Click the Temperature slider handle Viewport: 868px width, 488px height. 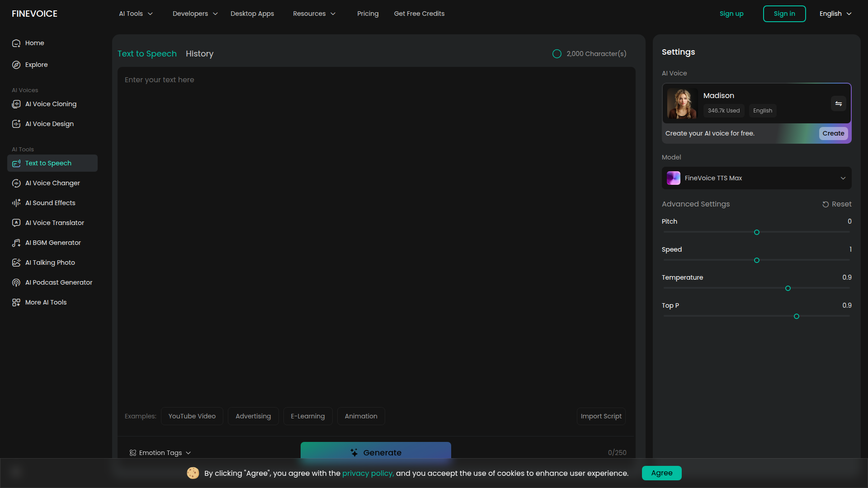(x=788, y=288)
